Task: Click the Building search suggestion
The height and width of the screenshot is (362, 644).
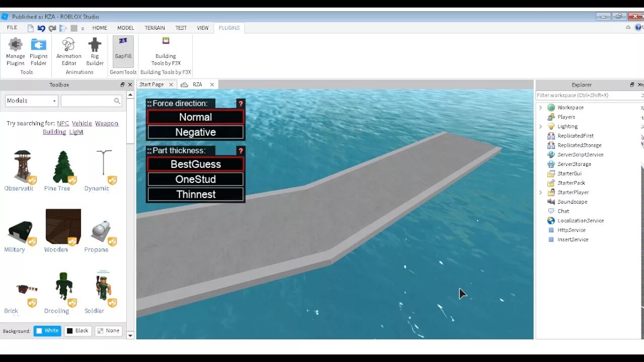Action: (54, 132)
